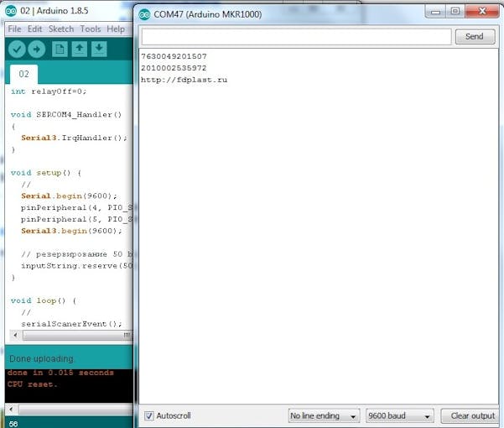The height and width of the screenshot is (428, 504).
Task: Click the Send button
Action: click(475, 37)
